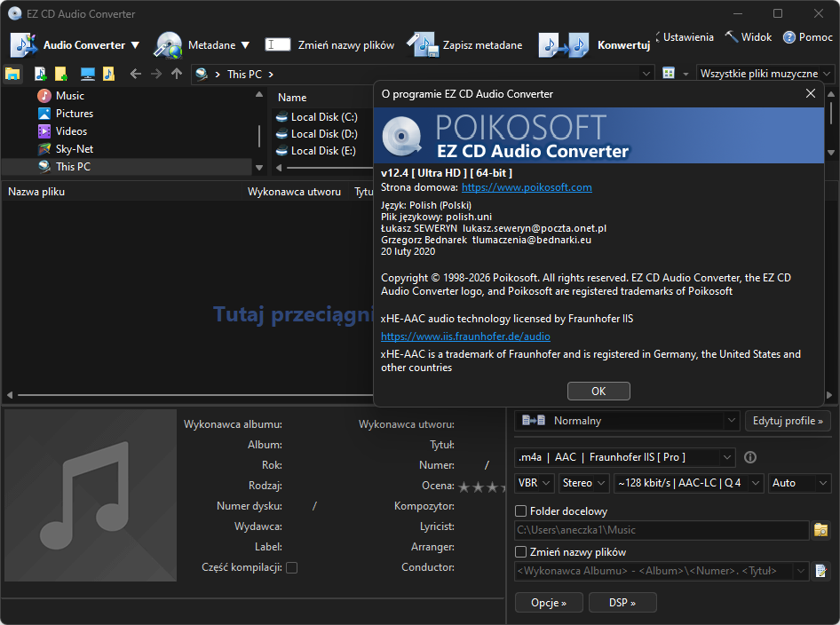
Task: Browse for destination folder icon
Action: click(820, 530)
